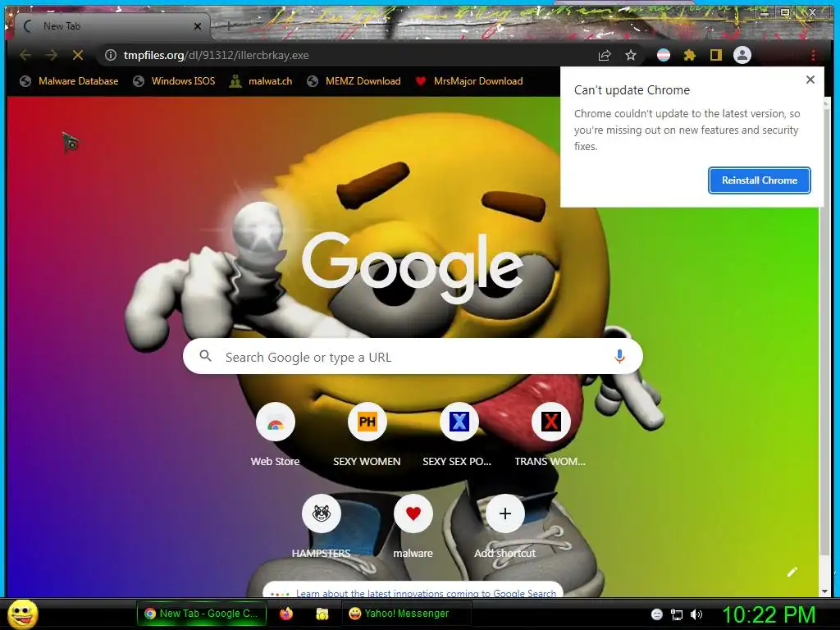Stop the page loading with the X icon
This screenshot has height=630, width=840.
point(78,55)
